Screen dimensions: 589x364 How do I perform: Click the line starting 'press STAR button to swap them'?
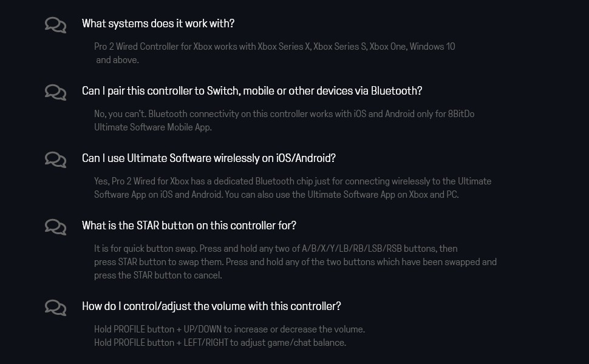click(295, 262)
